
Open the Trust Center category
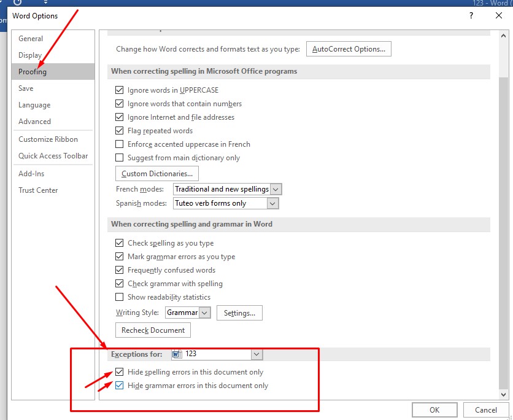click(53, 190)
